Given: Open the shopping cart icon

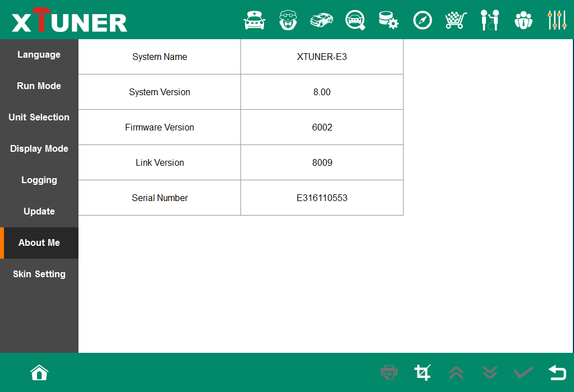Looking at the screenshot, I should 456,20.
